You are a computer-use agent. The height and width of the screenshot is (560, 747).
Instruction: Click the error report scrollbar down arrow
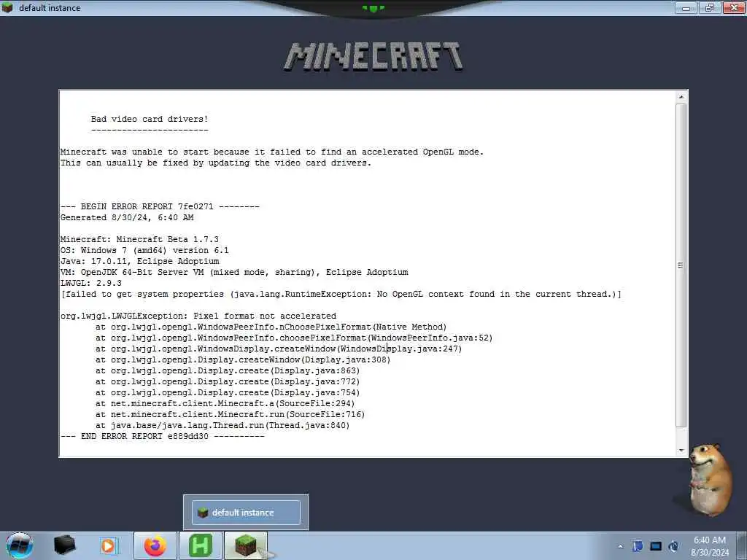click(x=681, y=450)
